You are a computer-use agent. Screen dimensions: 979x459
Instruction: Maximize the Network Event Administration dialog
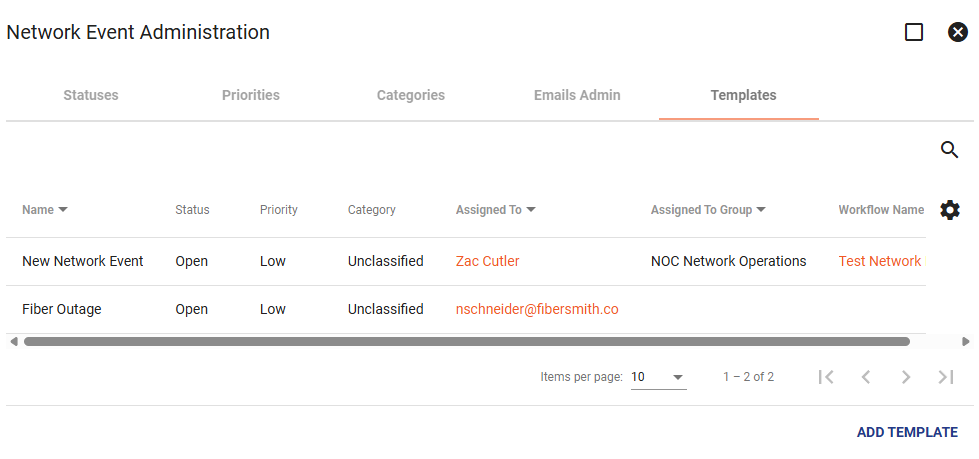914,32
